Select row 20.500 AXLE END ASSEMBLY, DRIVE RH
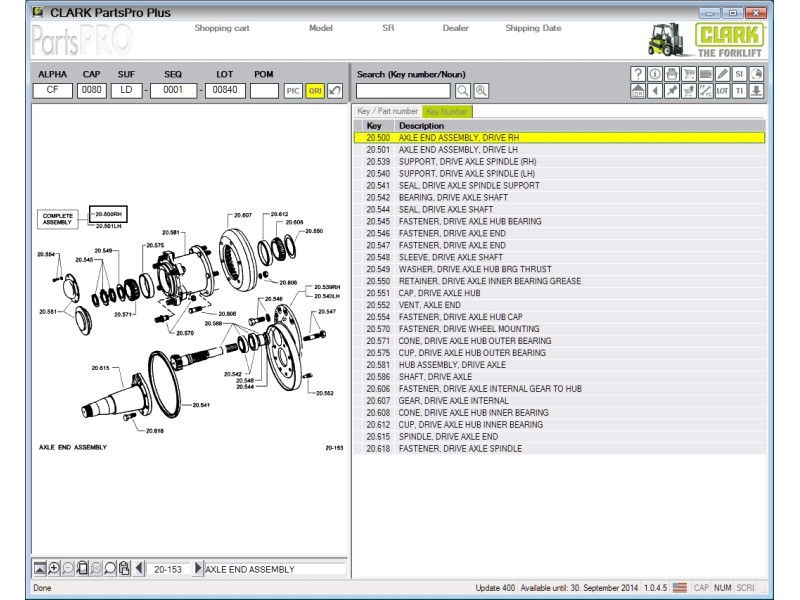 pos(559,138)
